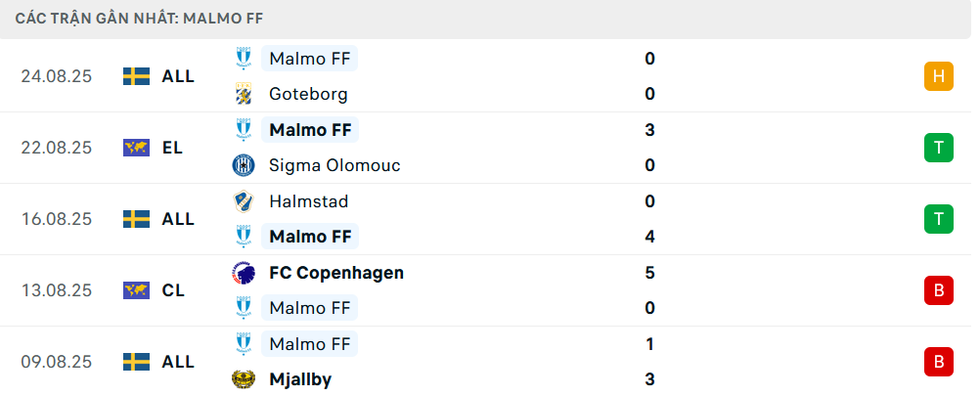The width and height of the screenshot is (980, 396).
Task: Click the Goteborg club crest icon
Action: tap(243, 95)
